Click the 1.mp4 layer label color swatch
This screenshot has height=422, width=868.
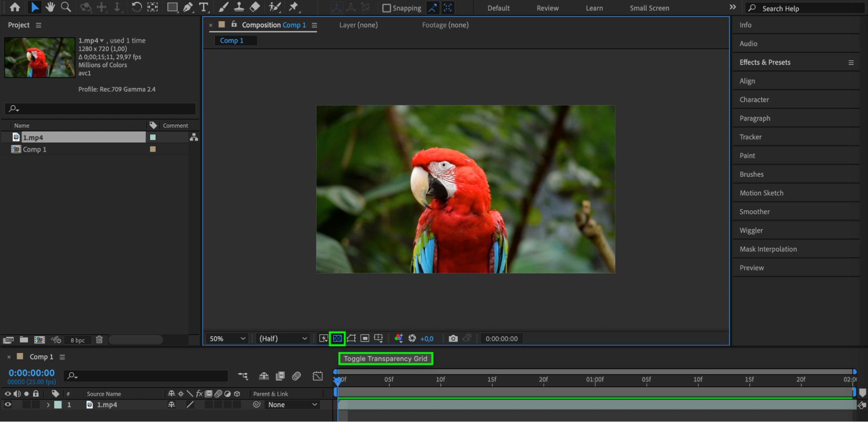pyautogui.click(x=58, y=405)
